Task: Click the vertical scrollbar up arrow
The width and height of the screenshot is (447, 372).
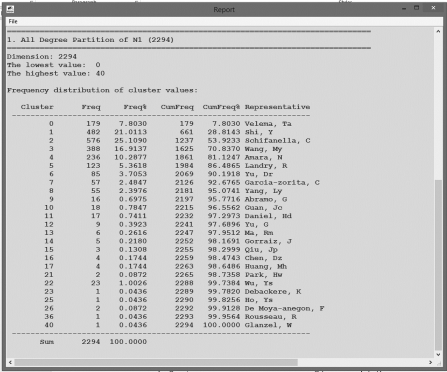Action: [438, 31]
